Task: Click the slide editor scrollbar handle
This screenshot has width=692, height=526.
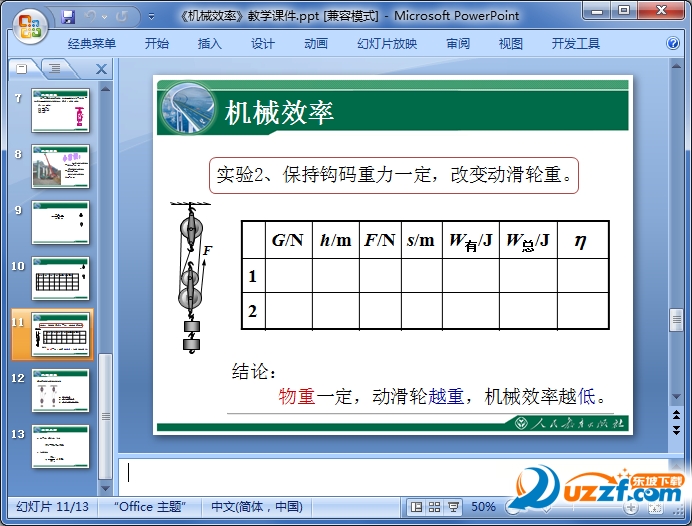Action: coord(676,321)
